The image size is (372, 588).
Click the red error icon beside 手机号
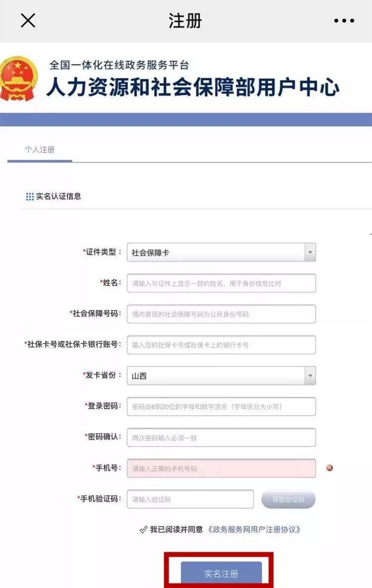(330, 468)
